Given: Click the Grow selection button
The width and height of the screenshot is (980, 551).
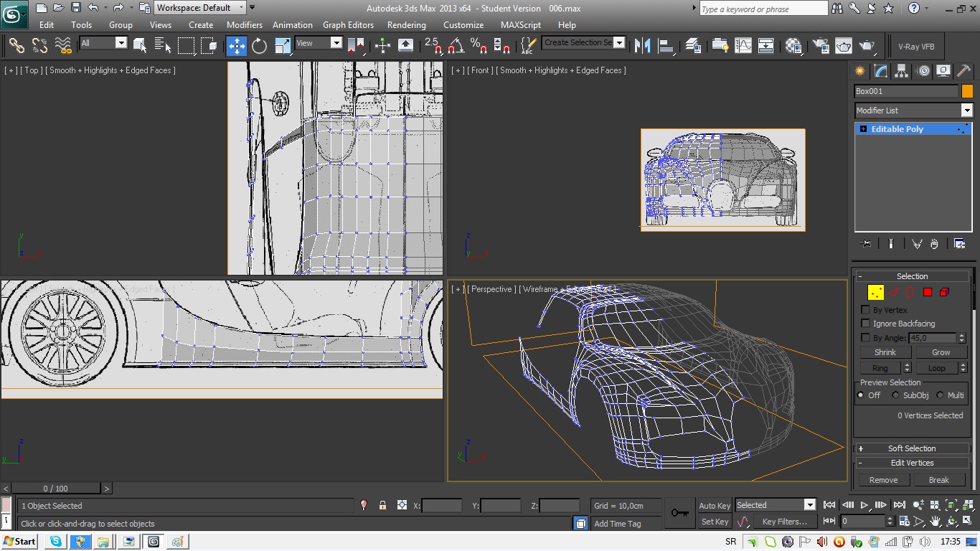Looking at the screenshot, I should click(x=941, y=352).
